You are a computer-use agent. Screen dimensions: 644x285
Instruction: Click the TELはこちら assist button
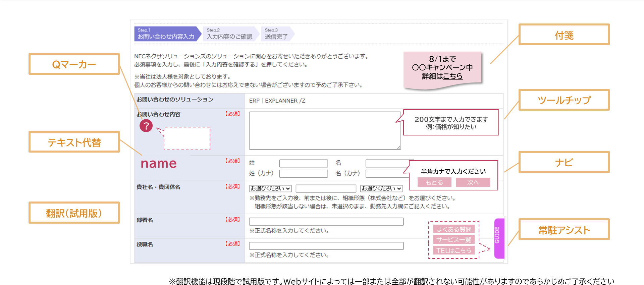pyautogui.click(x=454, y=250)
